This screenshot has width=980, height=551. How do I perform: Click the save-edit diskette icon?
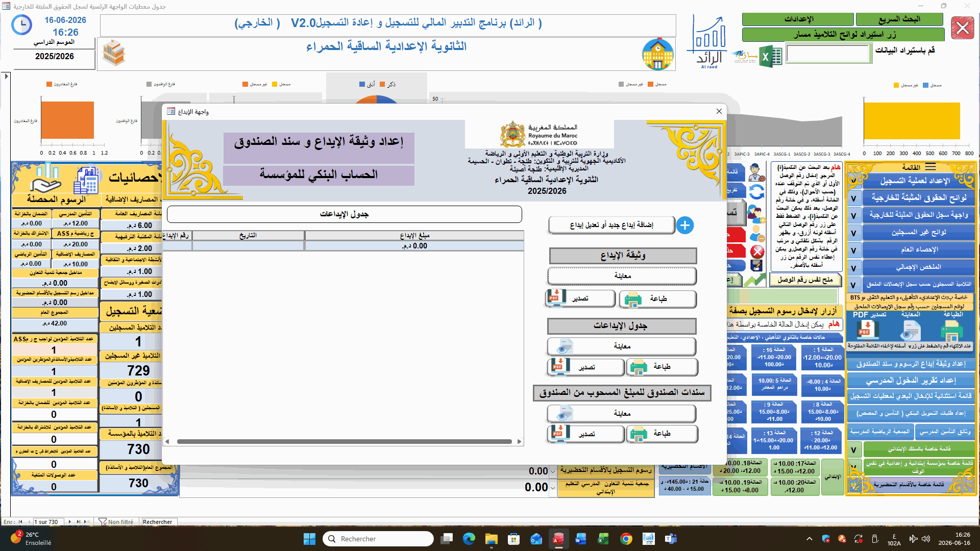pos(756,265)
